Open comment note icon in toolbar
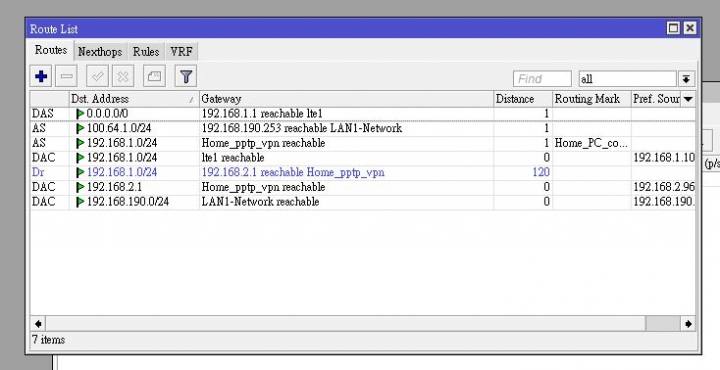 point(154,76)
